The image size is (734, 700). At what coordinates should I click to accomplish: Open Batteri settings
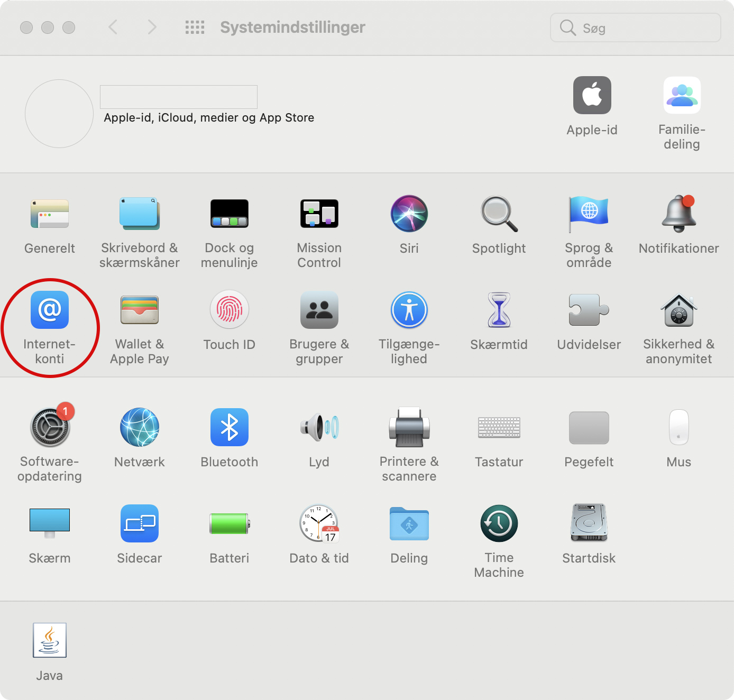pyautogui.click(x=230, y=523)
